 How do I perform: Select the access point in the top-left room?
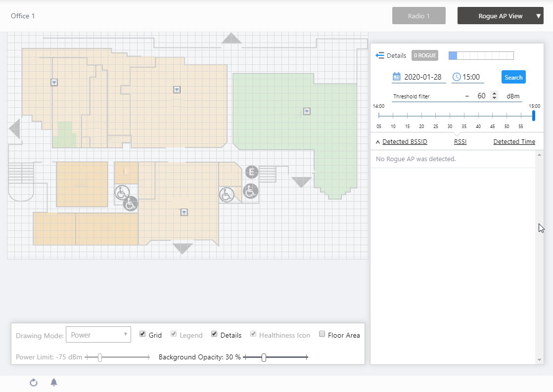click(x=54, y=82)
